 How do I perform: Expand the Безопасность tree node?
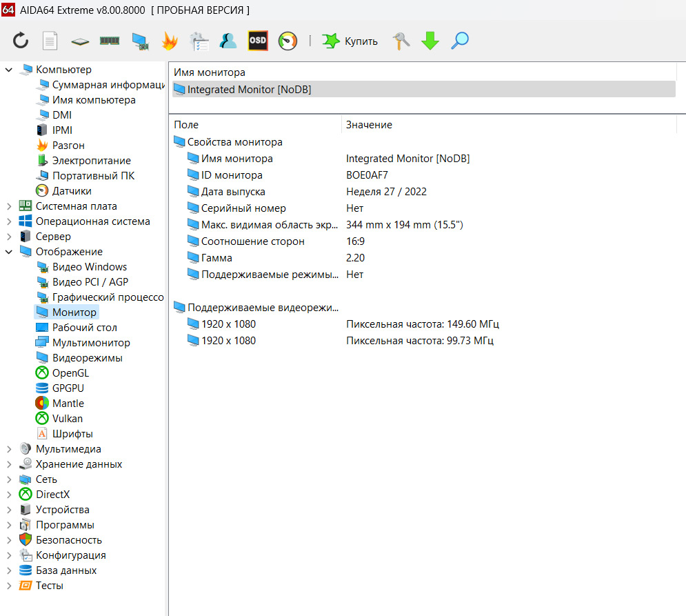click(9, 540)
